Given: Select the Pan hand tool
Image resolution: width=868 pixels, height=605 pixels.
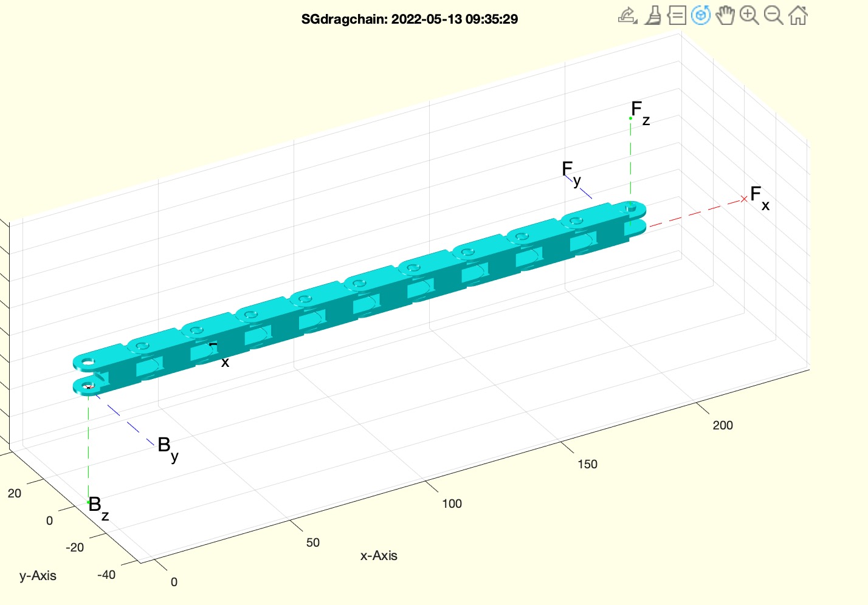Looking at the screenshot, I should [725, 15].
